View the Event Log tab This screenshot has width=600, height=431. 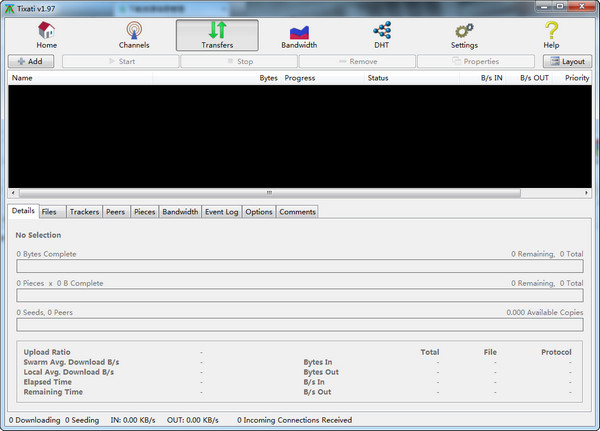221,211
